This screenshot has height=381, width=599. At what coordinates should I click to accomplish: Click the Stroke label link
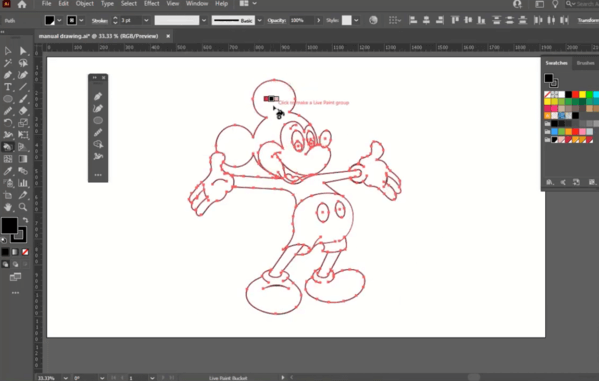tap(99, 21)
